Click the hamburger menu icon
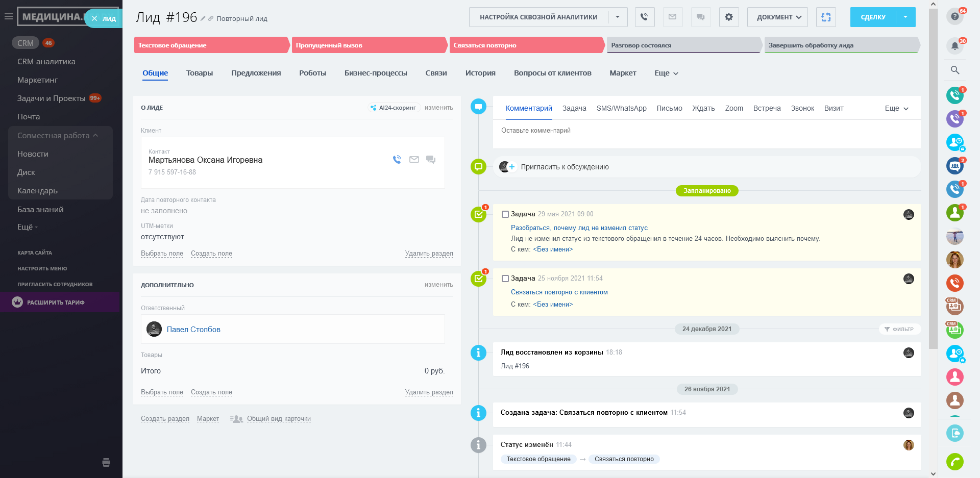Image resolution: width=980 pixels, height=478 pixels. 9,17
